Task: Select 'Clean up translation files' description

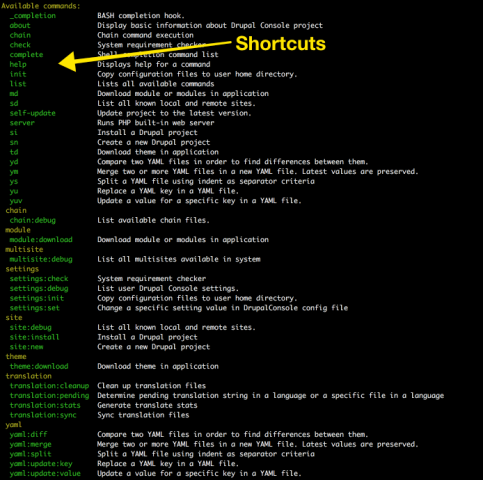Action: tap(151, 386)
